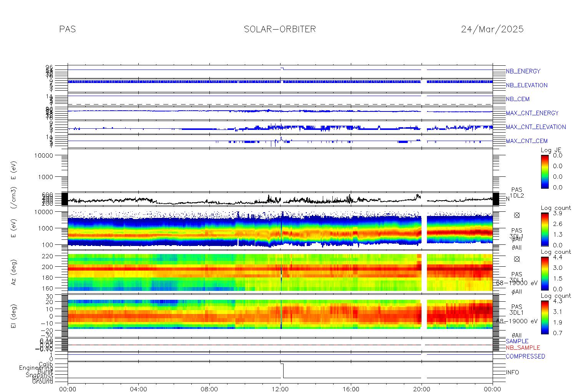The height and width of the screenshot is (392, 581).
Task: Click the 1.5 color bar value
Action: click(558, 279)
